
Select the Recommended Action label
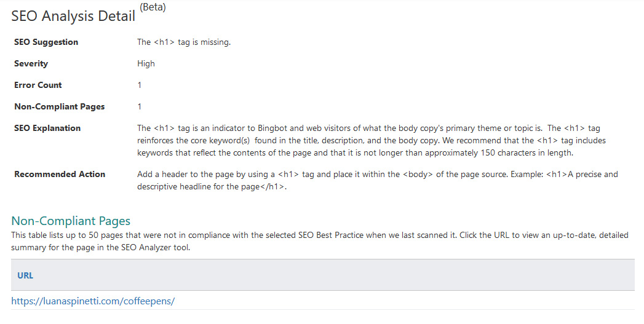pyautogui.click(x=60, y=175)
